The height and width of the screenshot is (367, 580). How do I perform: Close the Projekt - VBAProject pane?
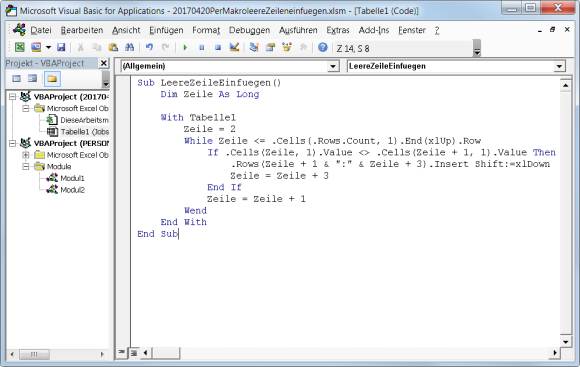coord(104,63)
